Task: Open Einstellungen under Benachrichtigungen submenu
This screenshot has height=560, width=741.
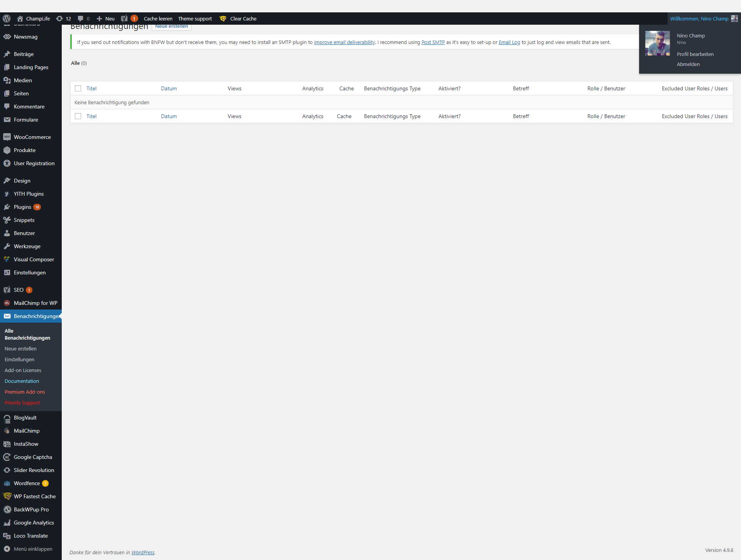Action: point(19,359)
